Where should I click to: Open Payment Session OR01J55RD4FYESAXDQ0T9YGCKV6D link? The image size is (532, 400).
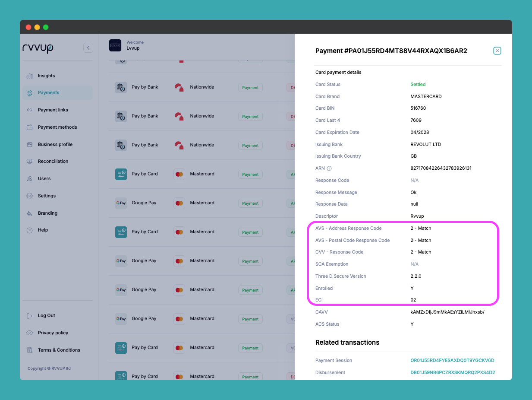coord(452,360)
